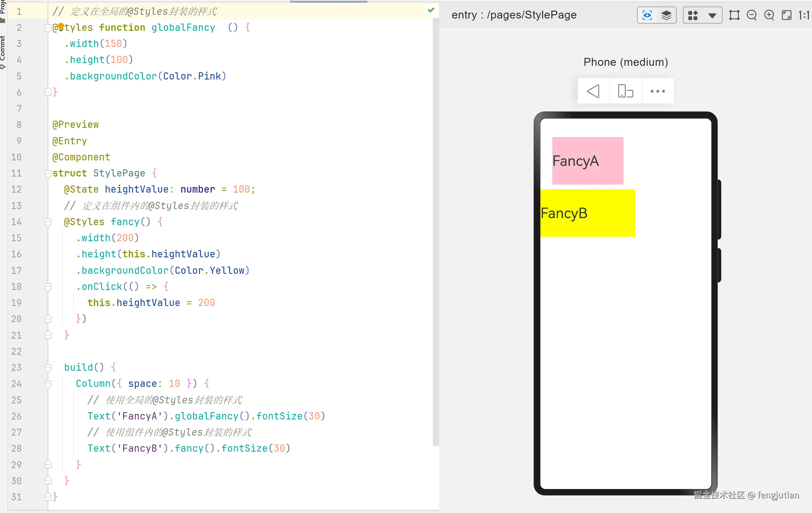Zoom in the previewer
This screenshot has width=812, height=513.
click(769, 15)
